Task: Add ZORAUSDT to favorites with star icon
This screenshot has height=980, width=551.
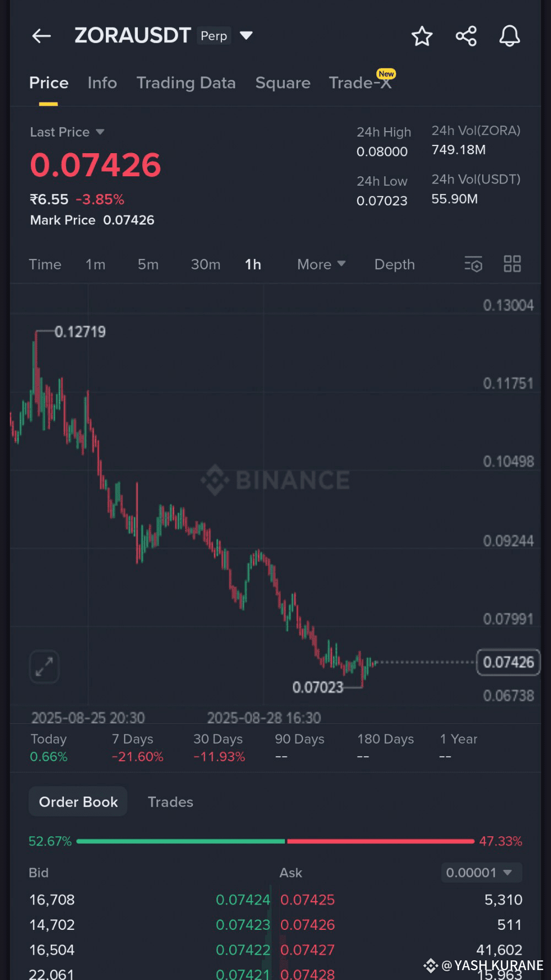Action: click(422, 36)
